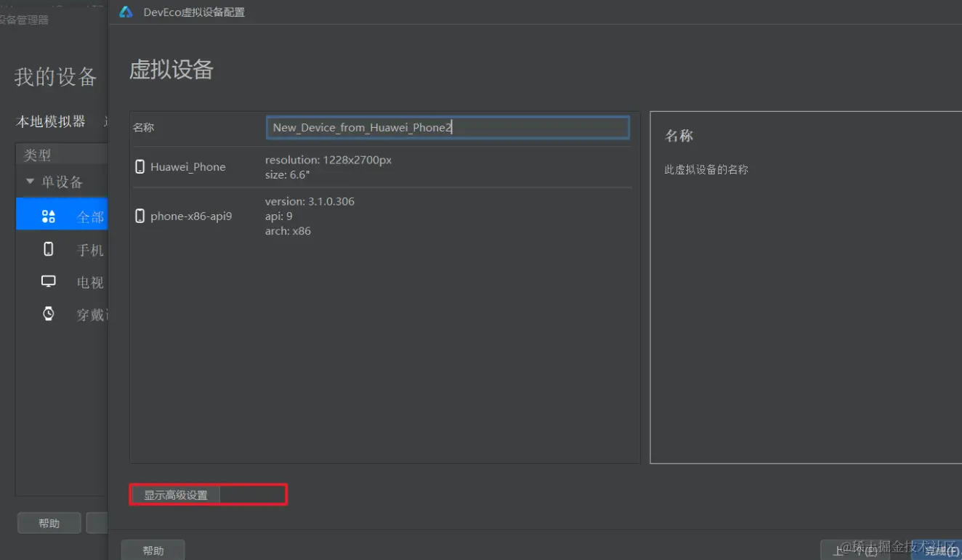Click the phone icon beside Huawei_Phone
The image size is (962, 560).
point(140,167)
